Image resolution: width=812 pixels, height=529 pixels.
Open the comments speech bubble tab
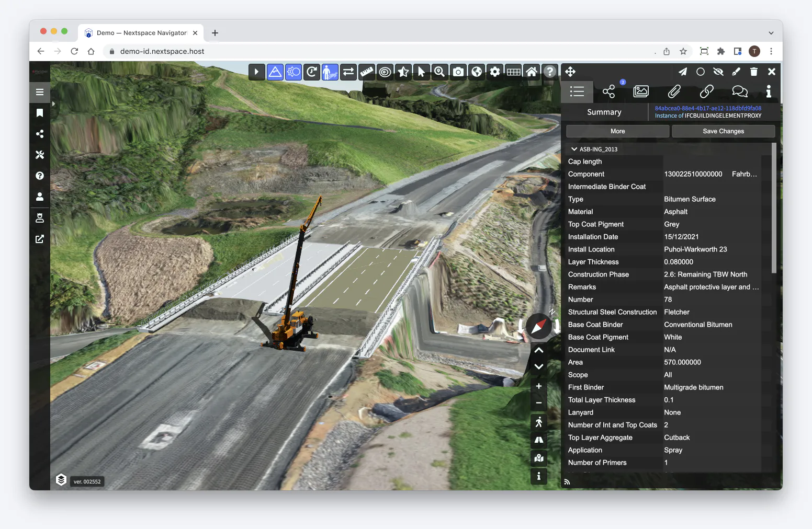click(x=739, y=92)
